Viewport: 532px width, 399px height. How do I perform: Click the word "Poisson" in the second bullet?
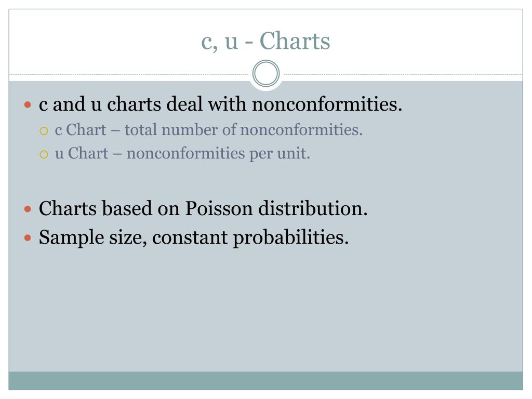[219, 208]
